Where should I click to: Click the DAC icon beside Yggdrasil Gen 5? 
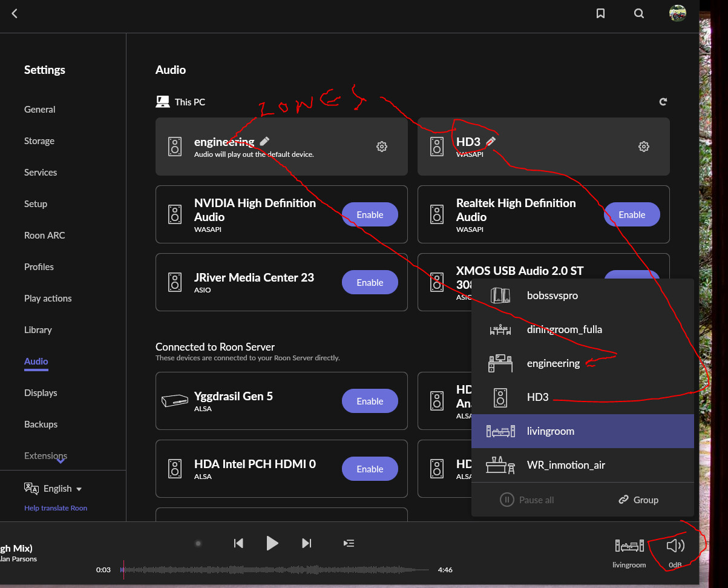pyautogui.click(x=175, y=401)
